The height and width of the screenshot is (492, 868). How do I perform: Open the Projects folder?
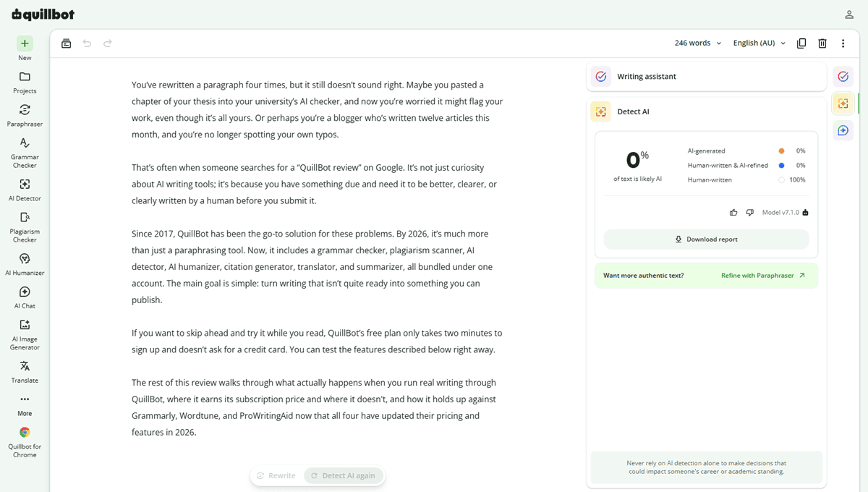[x=25, y=82]
